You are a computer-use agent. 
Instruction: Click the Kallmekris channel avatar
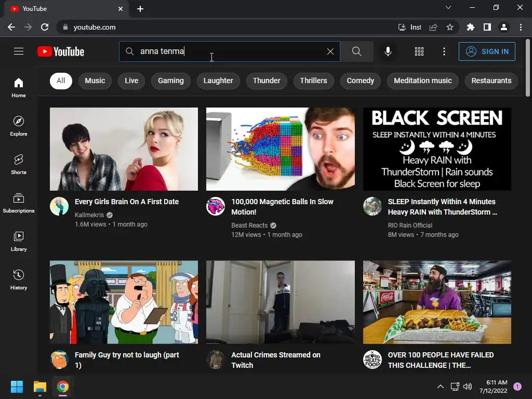point(59,206)
